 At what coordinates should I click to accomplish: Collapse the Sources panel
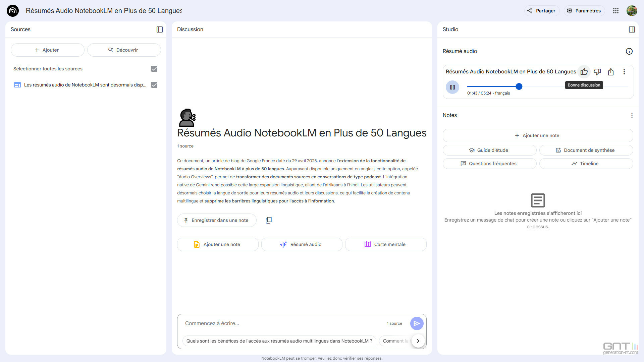(x=160, y=29)
